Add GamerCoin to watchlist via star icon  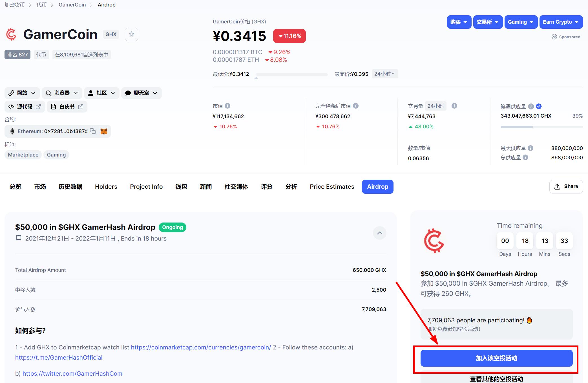(x=131, y=34)
